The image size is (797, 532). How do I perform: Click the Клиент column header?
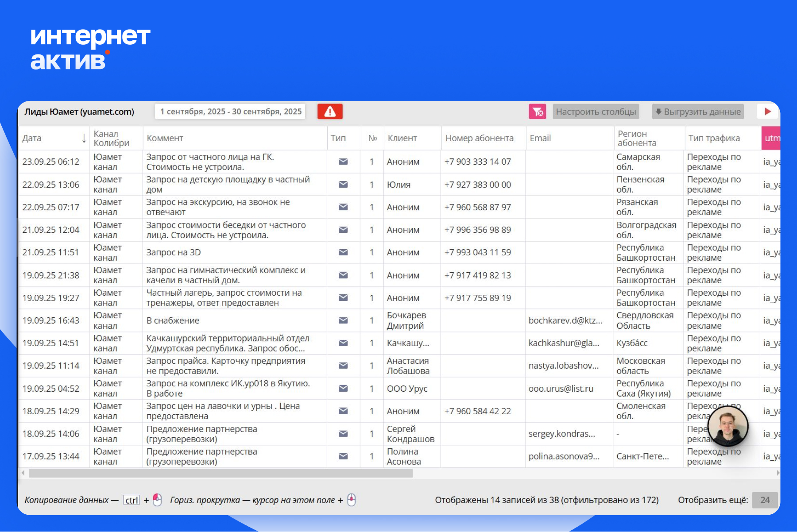pos(402,138)
